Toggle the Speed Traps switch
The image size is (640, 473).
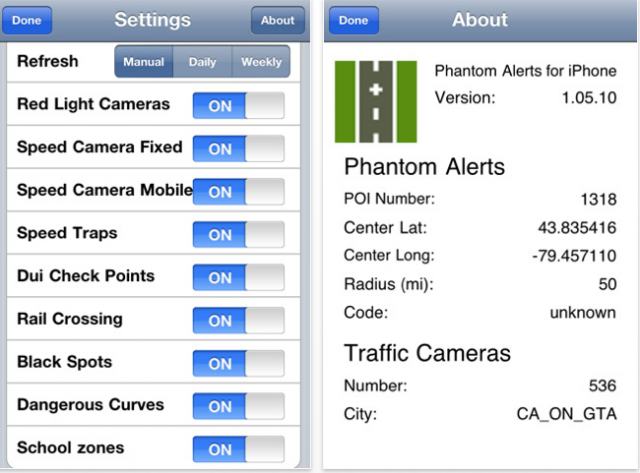point(238,234)
